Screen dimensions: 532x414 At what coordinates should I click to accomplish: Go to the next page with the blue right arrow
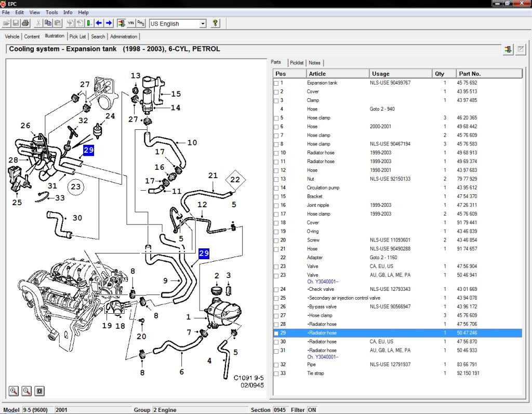pos(109,23)
